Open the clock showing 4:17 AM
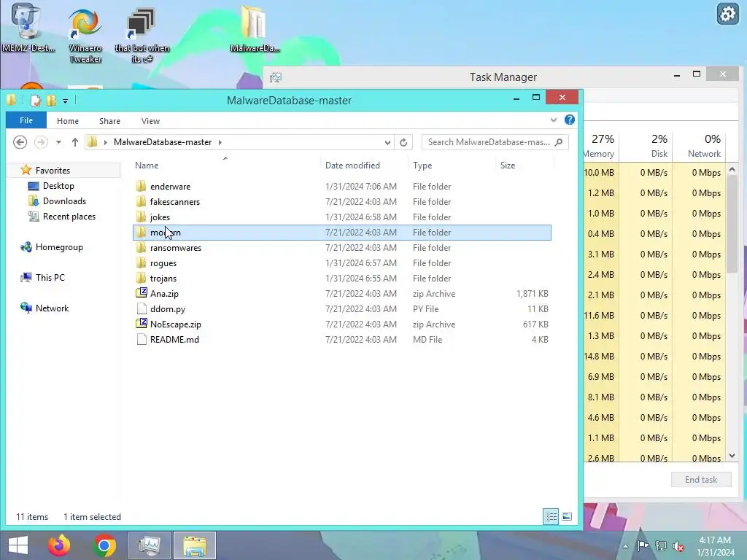This screenshot has height=560, width=747. 715,546
